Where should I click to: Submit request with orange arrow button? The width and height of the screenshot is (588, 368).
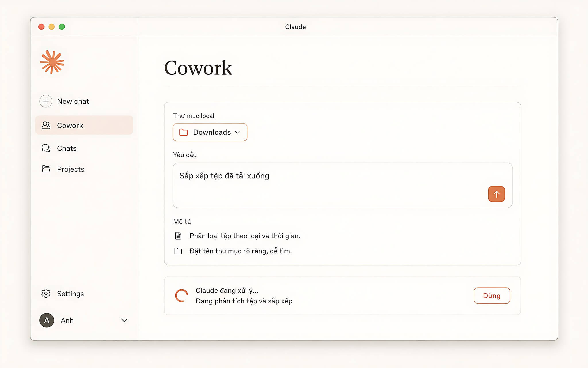496,194
